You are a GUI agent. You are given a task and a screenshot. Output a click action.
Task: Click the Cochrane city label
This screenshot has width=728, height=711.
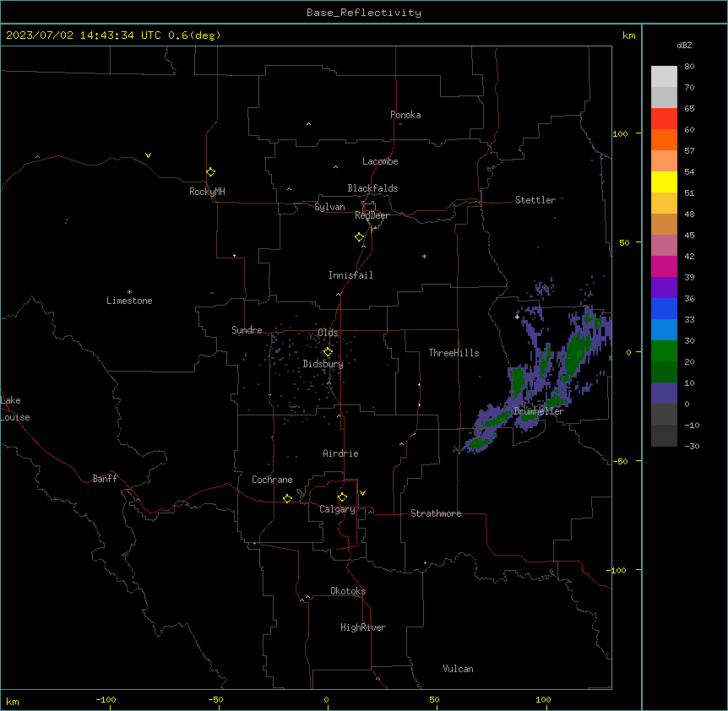[x=272, y=480]
